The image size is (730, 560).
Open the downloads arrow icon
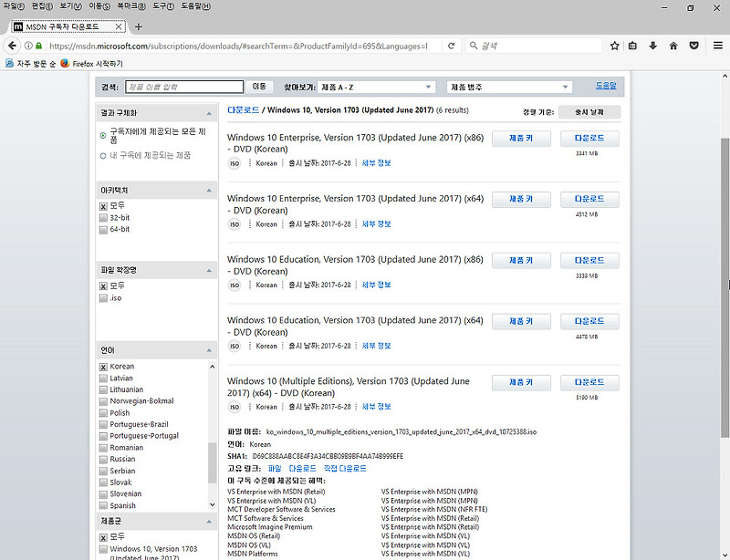click(x=652, y=46)
